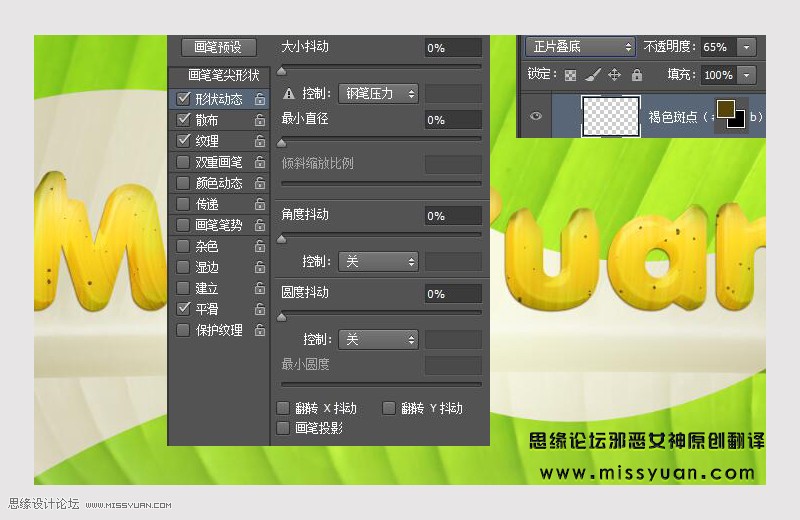Click lock transparent pixels icon

pos(570,76)
